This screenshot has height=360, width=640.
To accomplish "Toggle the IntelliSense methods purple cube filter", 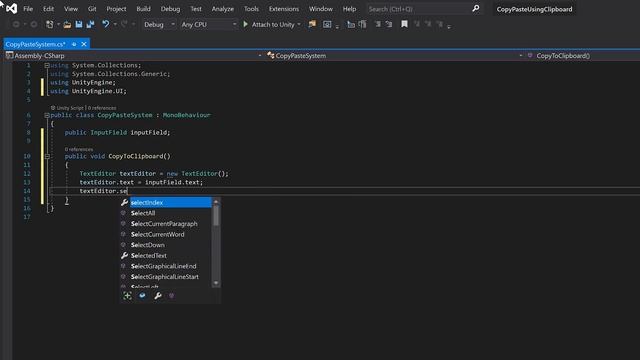I will click(171, 296).
